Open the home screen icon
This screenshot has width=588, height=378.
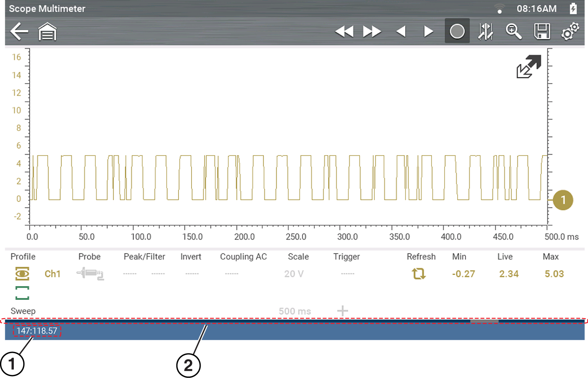point(47,32)
